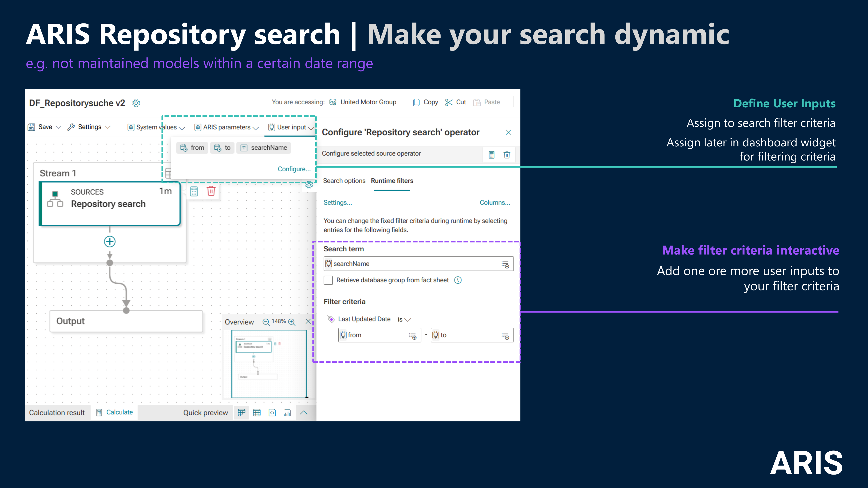The image size is (868, 488).
Task: Click the Quick preview label
Action: pyautogui.click(x=205, y=413)
